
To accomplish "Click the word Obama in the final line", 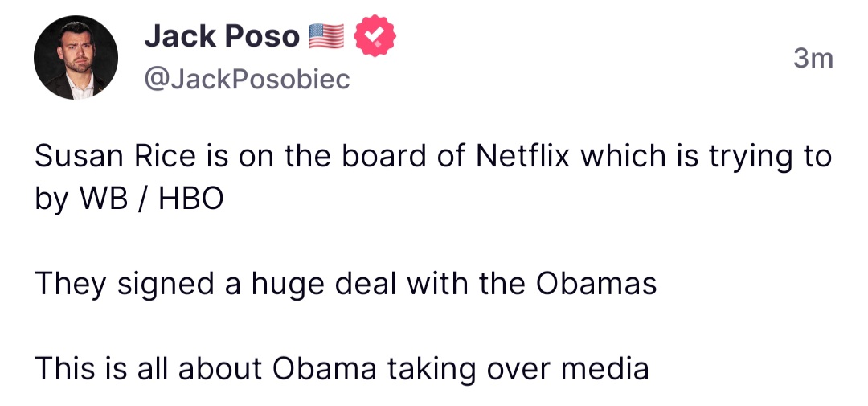I will 325,368.
